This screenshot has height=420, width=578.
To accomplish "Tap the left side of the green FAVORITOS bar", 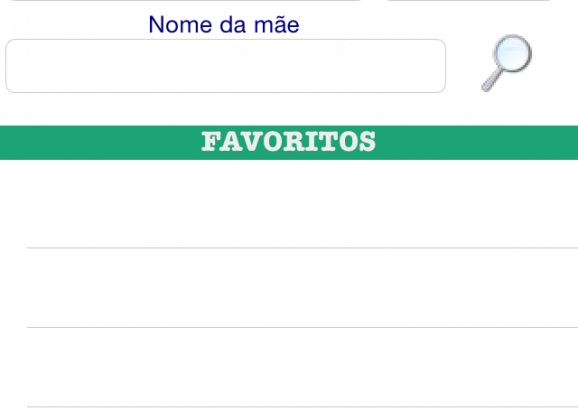I will (74, 143).
